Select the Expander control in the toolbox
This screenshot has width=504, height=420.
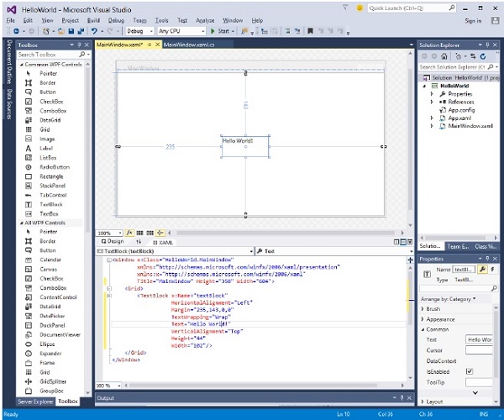coord(50,353)
